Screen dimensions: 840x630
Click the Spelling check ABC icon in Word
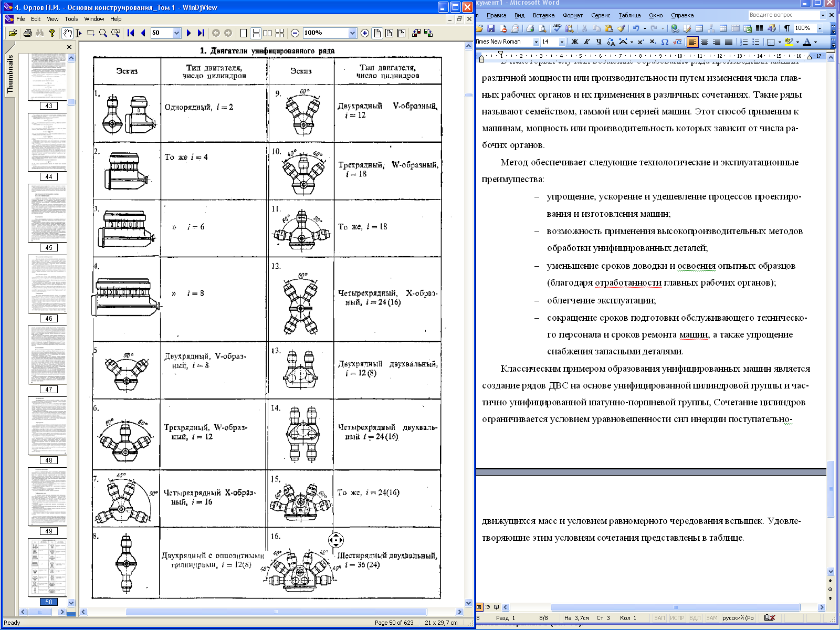[x=557, y=28]
